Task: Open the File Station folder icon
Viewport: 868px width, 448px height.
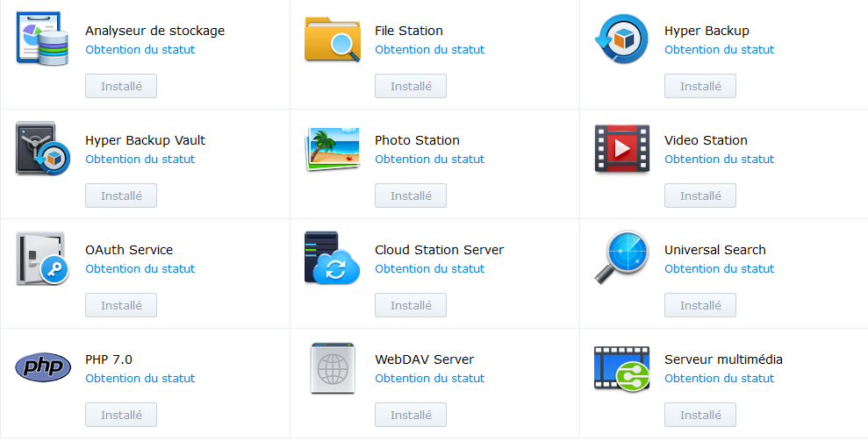Action: (x=333, y=39)
